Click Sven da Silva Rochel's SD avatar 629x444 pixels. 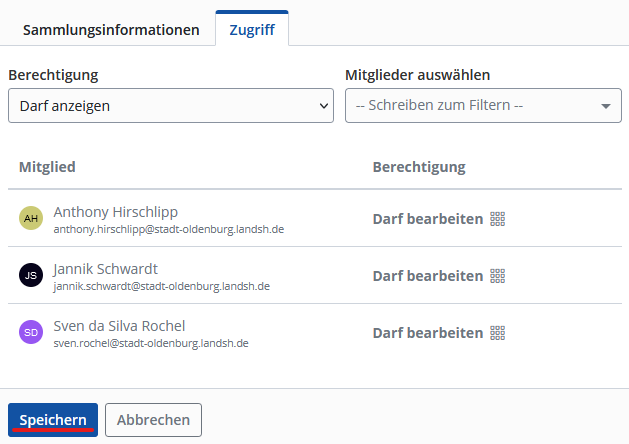(x=31, y=333)
